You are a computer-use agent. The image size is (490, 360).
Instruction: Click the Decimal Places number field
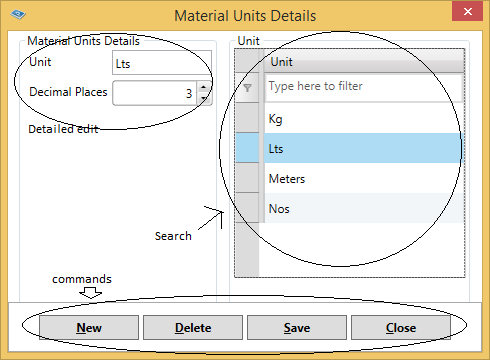click(155, 93)
